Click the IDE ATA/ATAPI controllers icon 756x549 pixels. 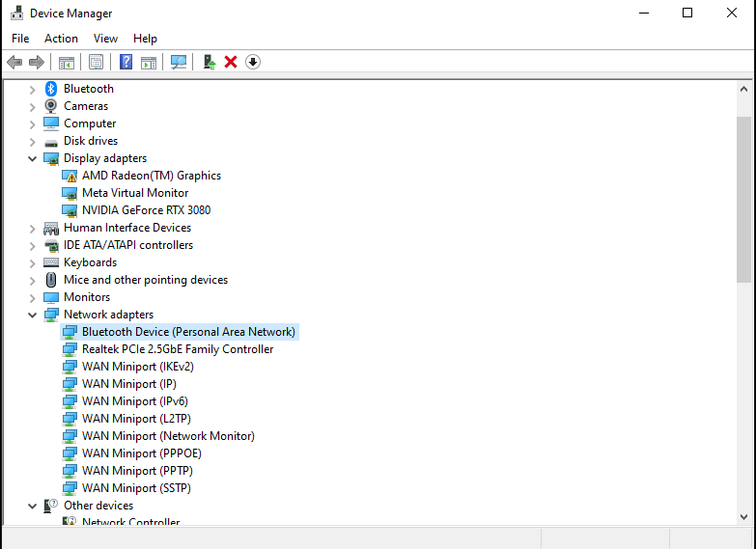(51, 246)
